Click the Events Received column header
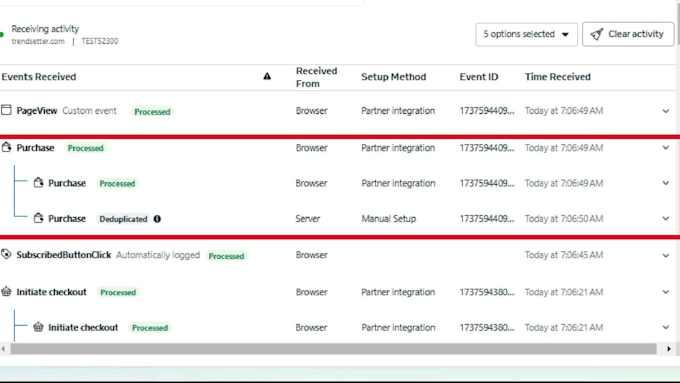The height and width of the screenshot is (383, 680). click(x=39, y=77)
